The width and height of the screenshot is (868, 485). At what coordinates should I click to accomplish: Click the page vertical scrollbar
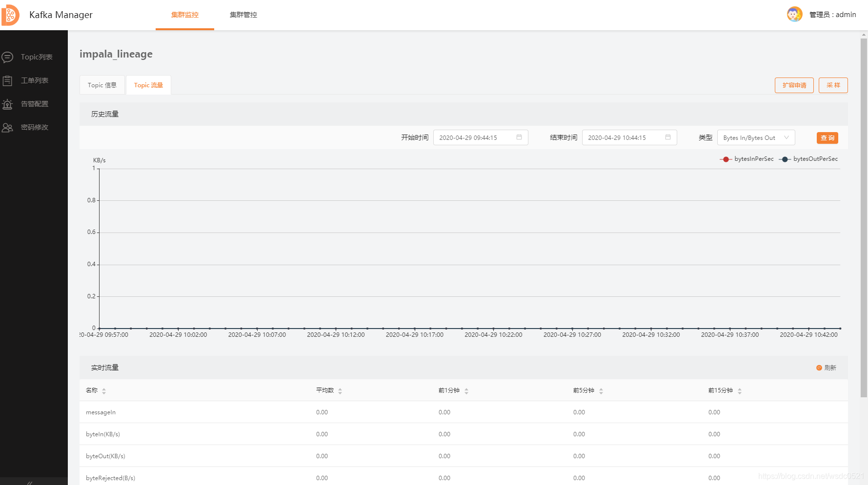[864, 218]
